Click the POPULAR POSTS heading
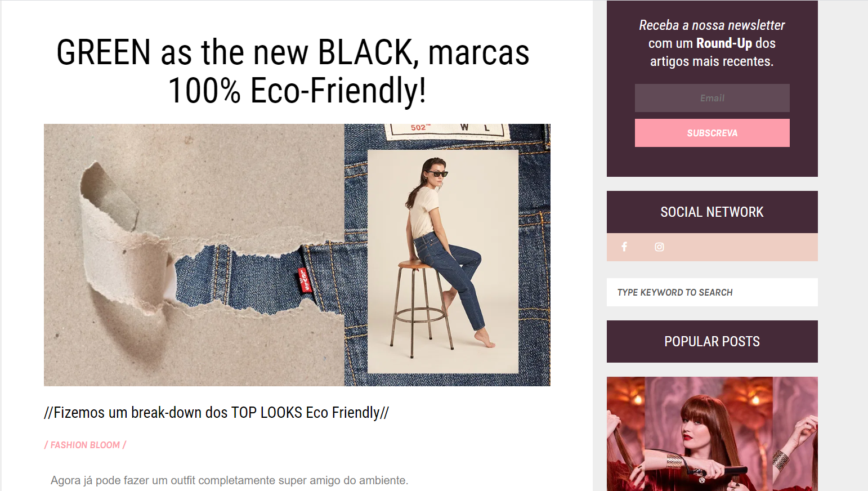This screenshot has width=868, height=491. coord(712,341)
